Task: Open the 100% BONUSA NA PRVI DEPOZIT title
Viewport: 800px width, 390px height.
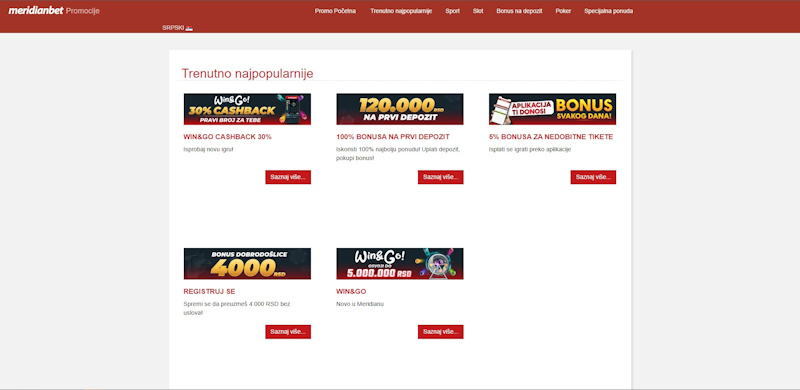Action: (x=393, y=137)
